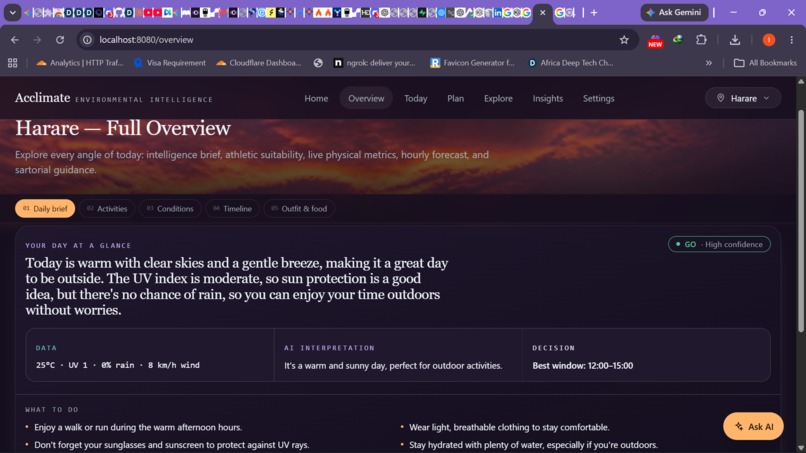This screenshot has height=453, width=806.
Task: Open the Insights nav item
Action: click(x=547, y=98)
